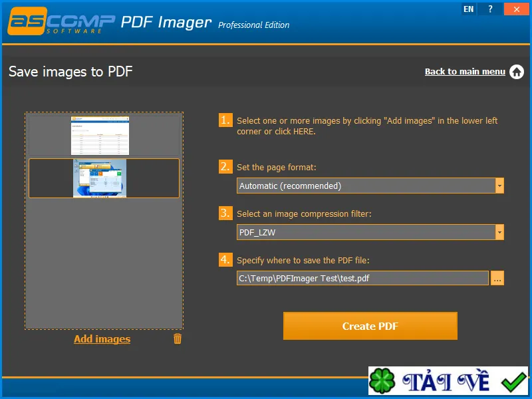Select the PDF_LZW combo box

pyautogui.click(x=370, y=232)
